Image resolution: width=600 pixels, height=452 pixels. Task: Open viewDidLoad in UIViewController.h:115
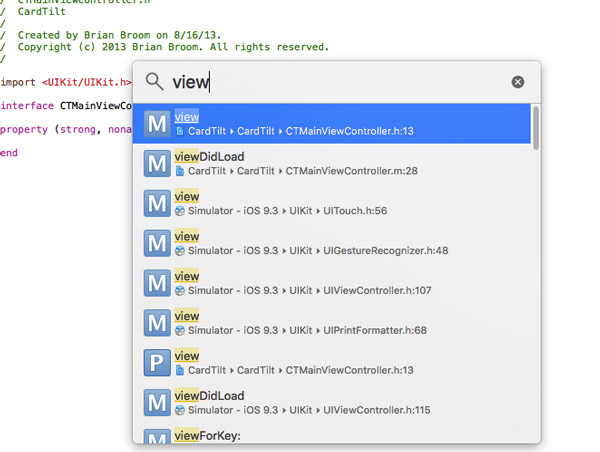click(x=340, y=402)
